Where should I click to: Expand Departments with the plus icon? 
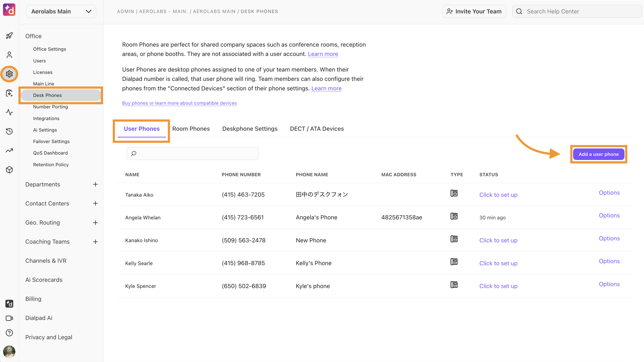click(95, 184)
